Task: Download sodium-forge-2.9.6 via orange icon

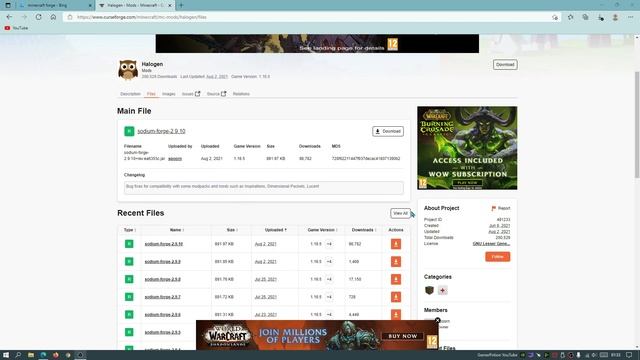Action: tap(396, 315)
